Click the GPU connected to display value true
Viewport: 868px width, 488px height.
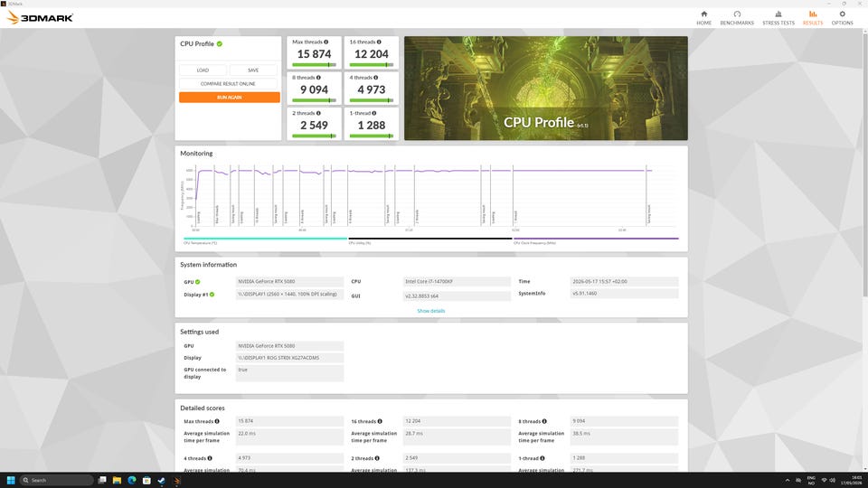pos(289,373)
